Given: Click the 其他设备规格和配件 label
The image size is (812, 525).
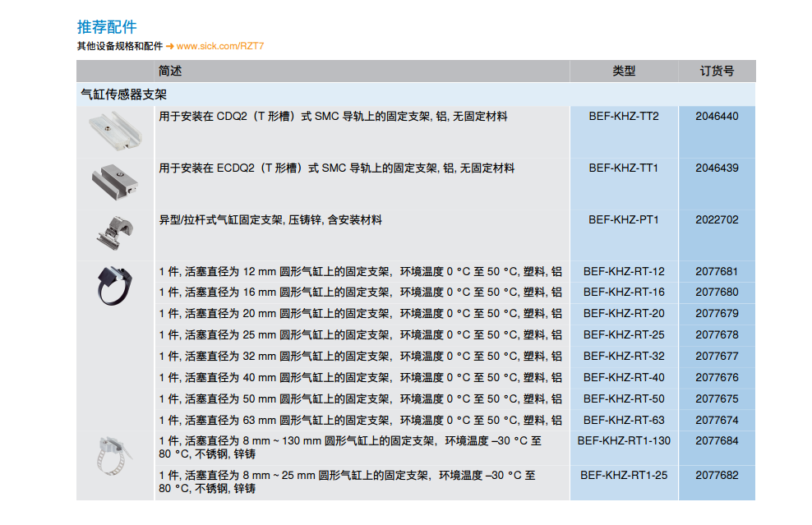Looking at the screenshot, I should tap(120, 46).
